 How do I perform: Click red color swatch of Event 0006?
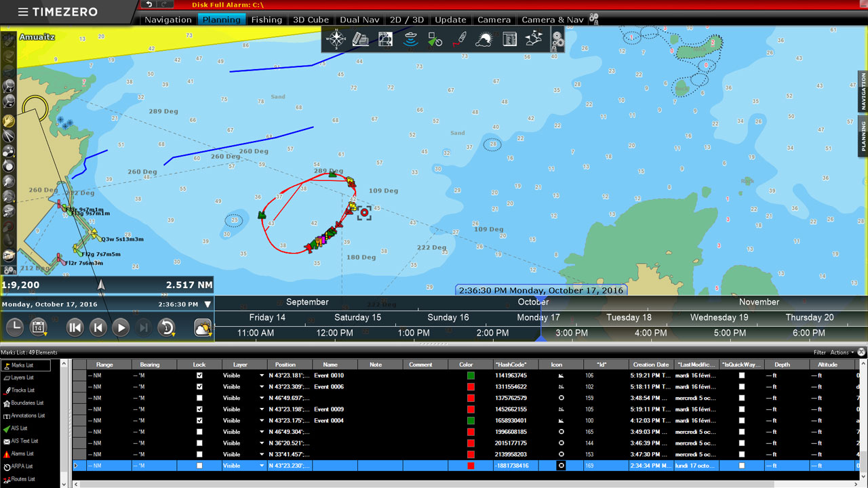(471, 387)
